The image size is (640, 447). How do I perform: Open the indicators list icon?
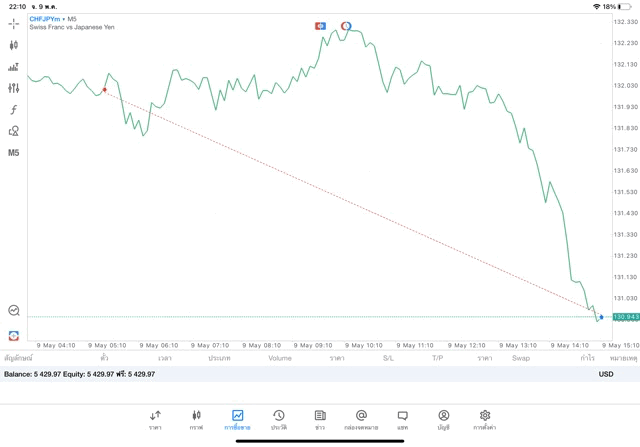pos(14,67)
